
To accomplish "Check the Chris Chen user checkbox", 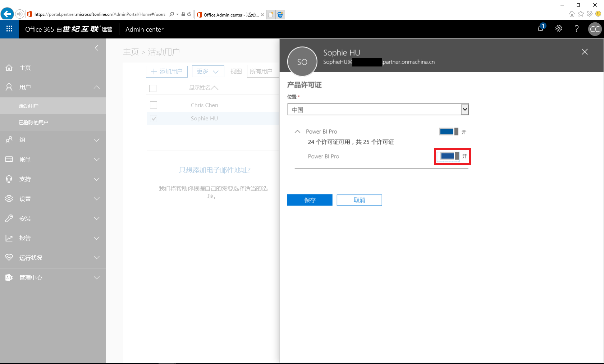I will (x=154, y=105).
